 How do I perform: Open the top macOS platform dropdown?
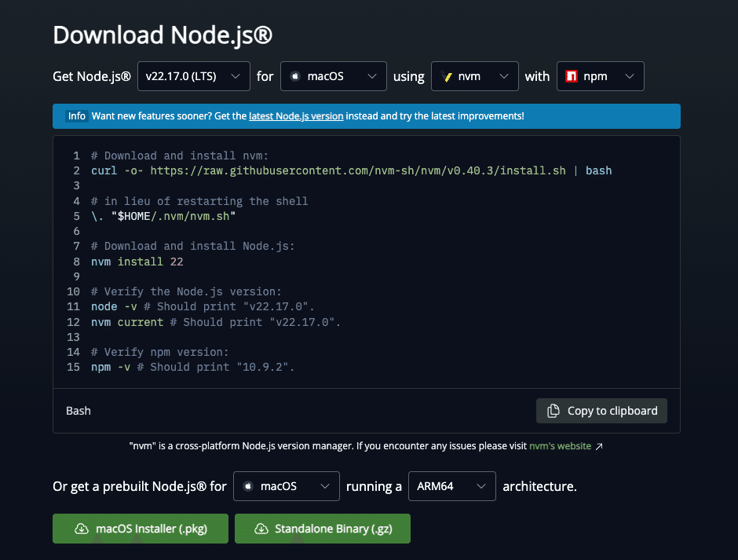(x=333, y=76)
